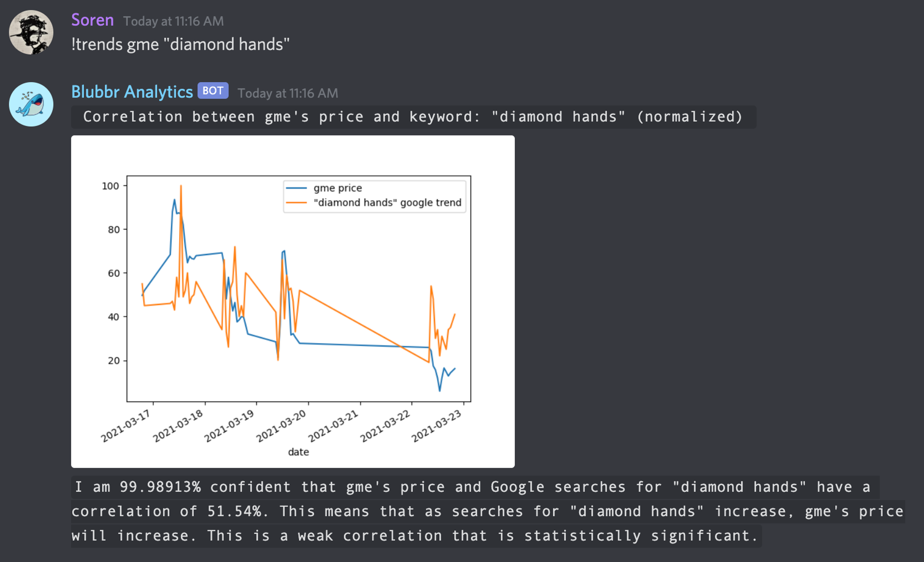Click the Blubbr Analytics username
Image resolution: width=924 pixels, height=562 pixels.
132,92
